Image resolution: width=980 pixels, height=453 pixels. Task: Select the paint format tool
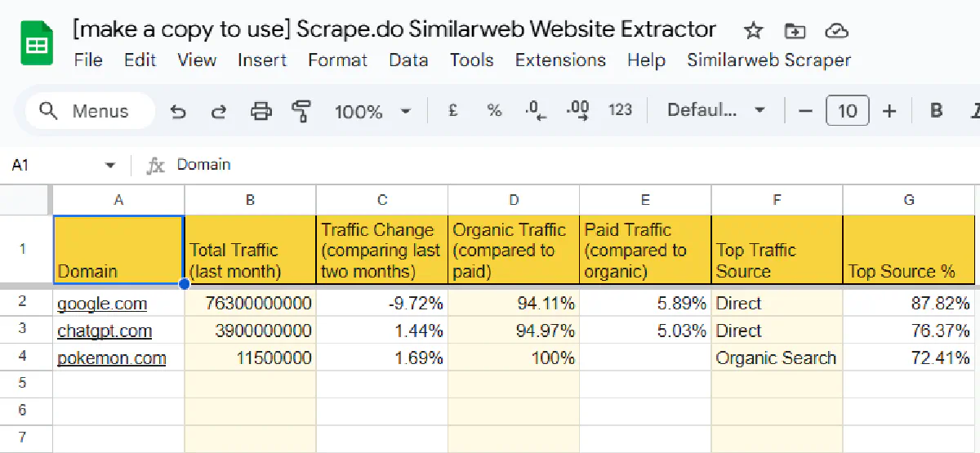(301, 111)
